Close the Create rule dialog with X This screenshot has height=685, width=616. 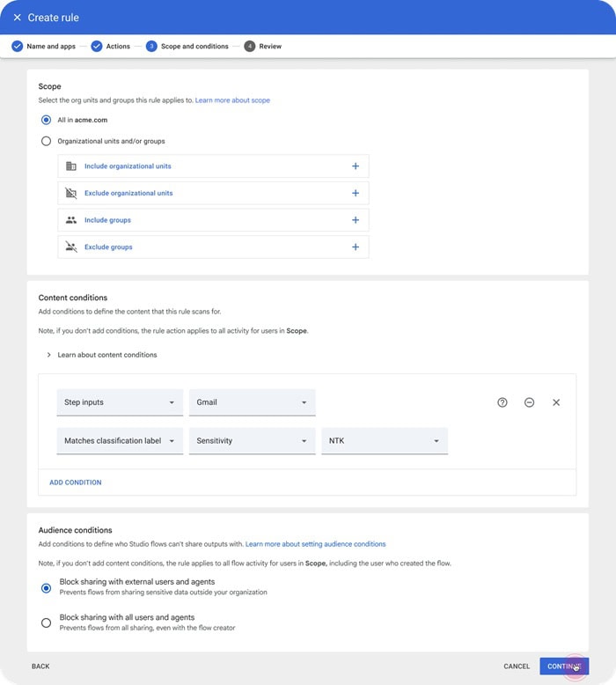(17, 18)
